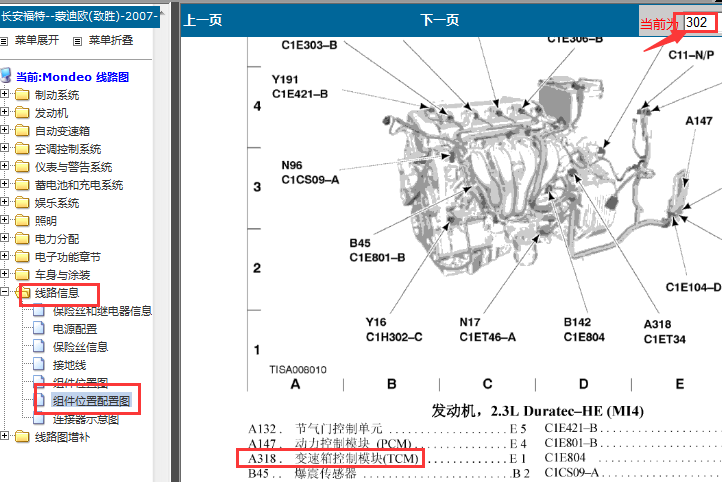Screen dimensions: 722x482
Task: Open 连接器示意图 page
Action: 86,419
